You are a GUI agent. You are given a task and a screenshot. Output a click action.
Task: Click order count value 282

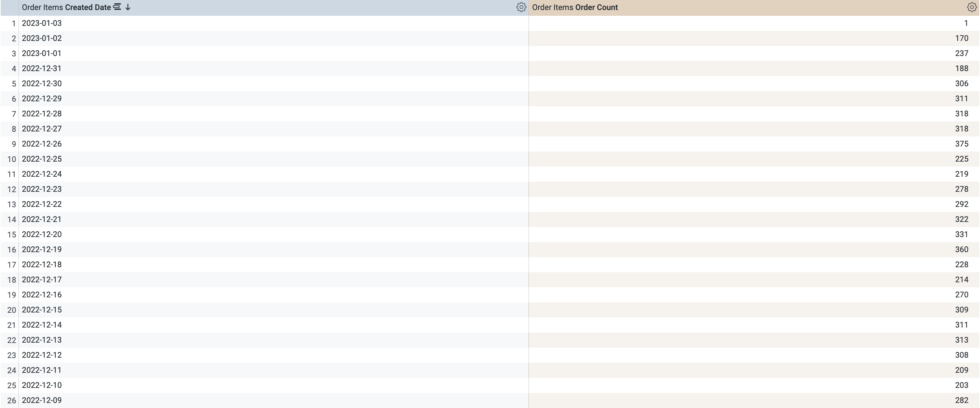(962, 400)
